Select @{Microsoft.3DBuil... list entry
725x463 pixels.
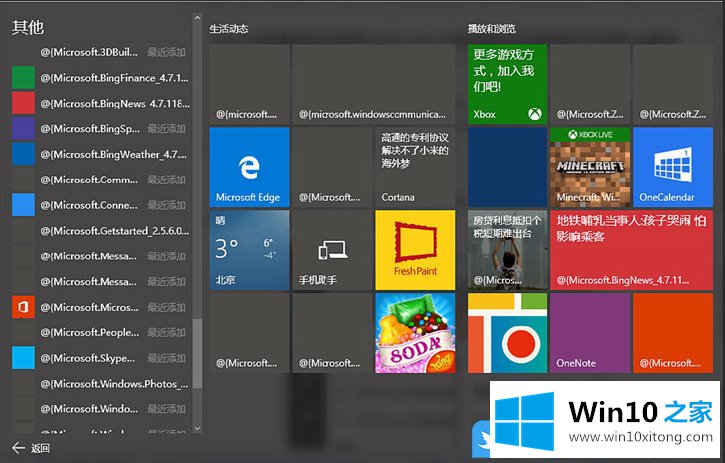tap(100, 52)
